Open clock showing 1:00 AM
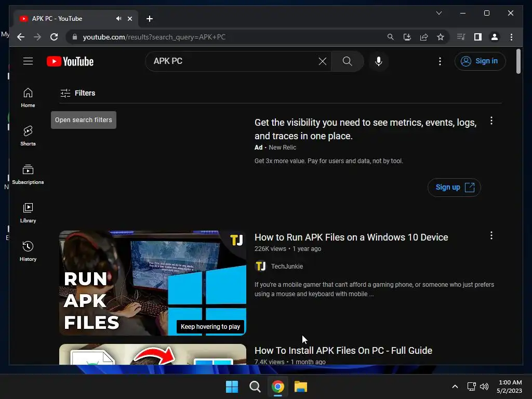This screenshot has width=532, height=399. (509, 387)
